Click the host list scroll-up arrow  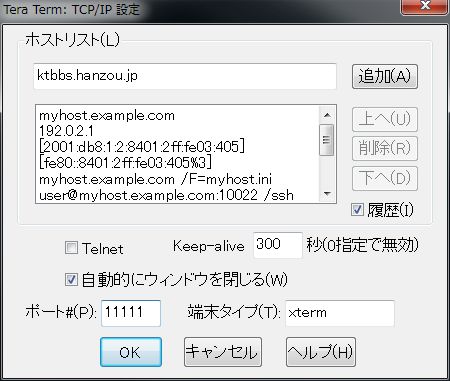click(x=327, y=115)
